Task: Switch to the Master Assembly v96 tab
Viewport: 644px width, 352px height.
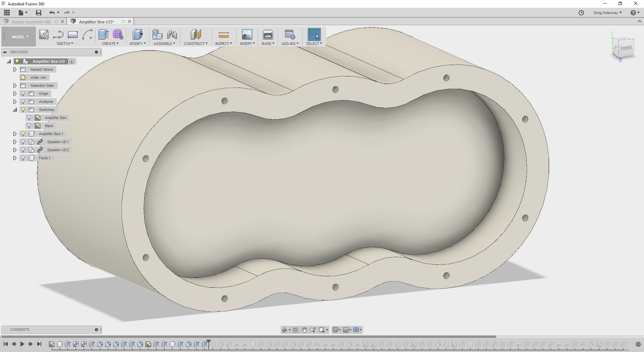Action: point(31,21)
